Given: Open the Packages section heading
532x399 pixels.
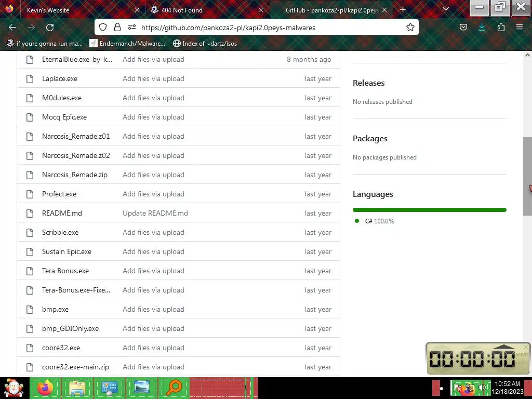Looking at the screenshot, I should [370, 138].
